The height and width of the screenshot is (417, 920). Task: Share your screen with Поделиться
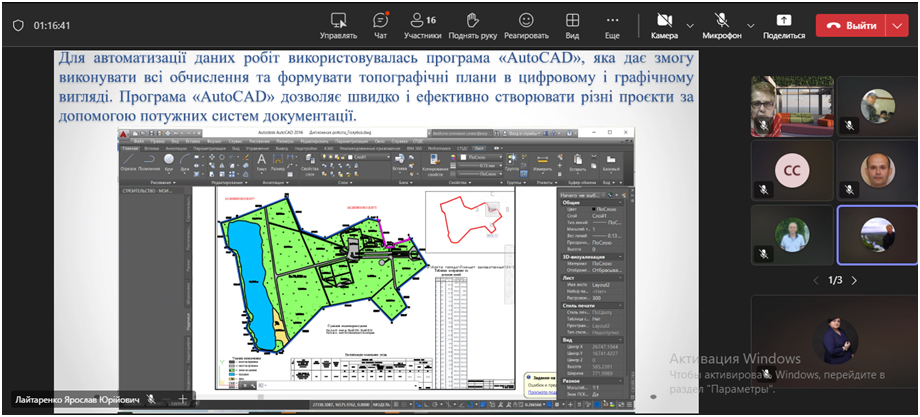[x=784, y=25]
